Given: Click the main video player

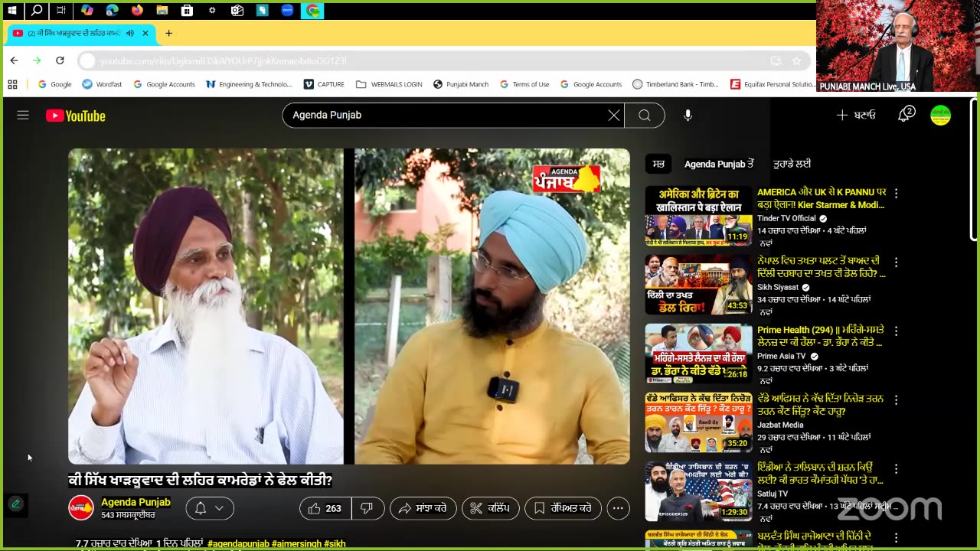Looking at the screenshot, I should [x=349, y=306].
